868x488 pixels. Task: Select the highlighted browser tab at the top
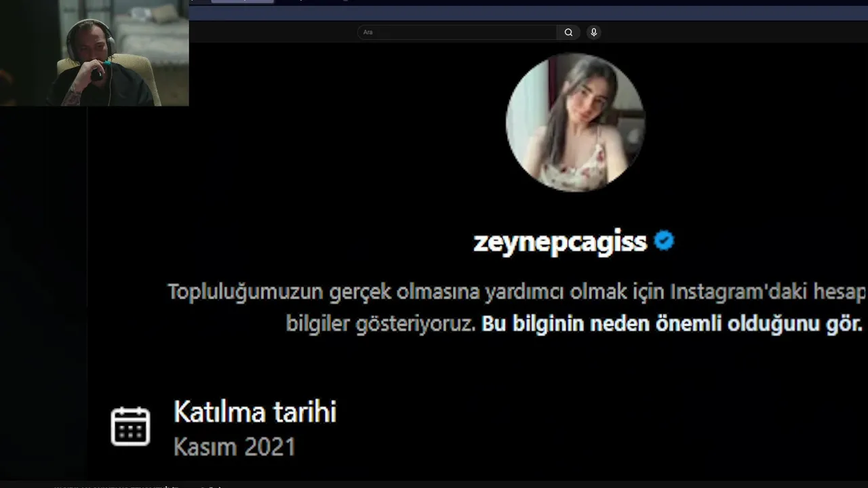click(x=242, y=1)
